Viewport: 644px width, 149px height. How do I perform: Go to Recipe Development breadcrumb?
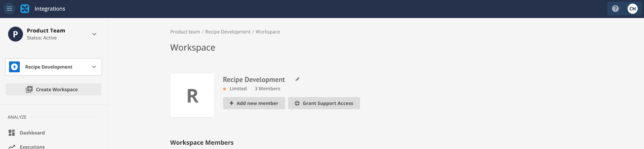[228, 31]
